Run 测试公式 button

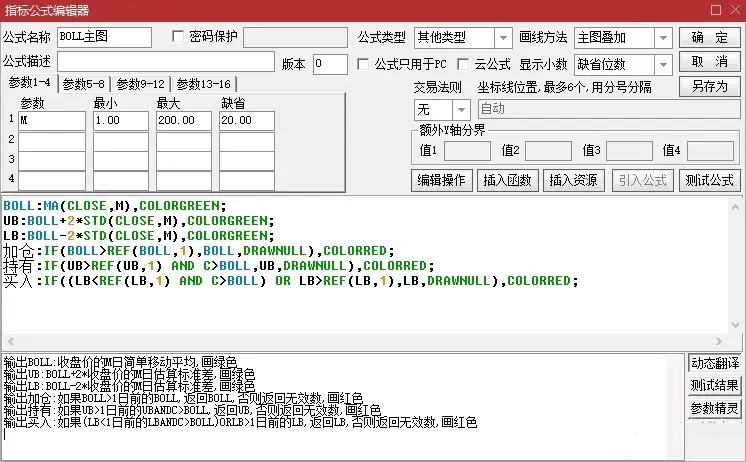click(709, 181)
